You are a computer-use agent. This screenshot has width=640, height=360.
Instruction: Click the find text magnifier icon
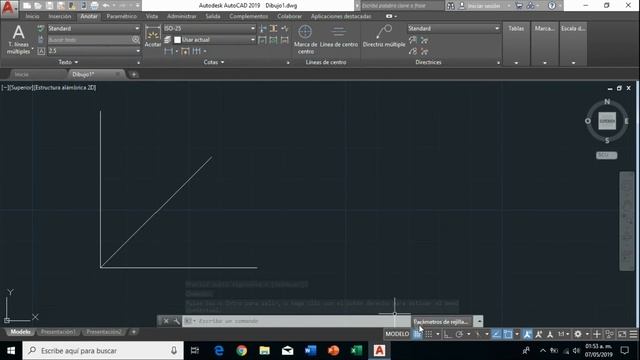(136, 40)
